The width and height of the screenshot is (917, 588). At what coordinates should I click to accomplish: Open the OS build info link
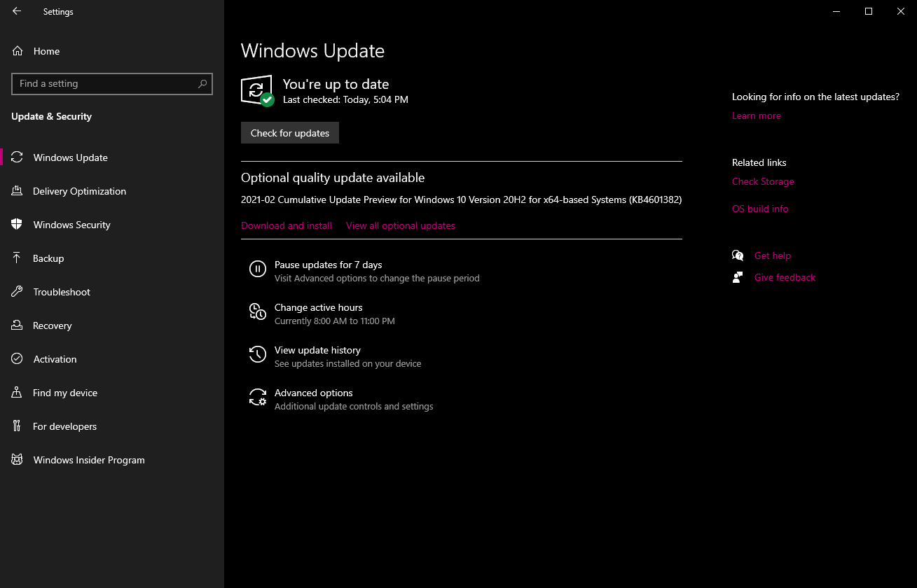tap(760, 209)
